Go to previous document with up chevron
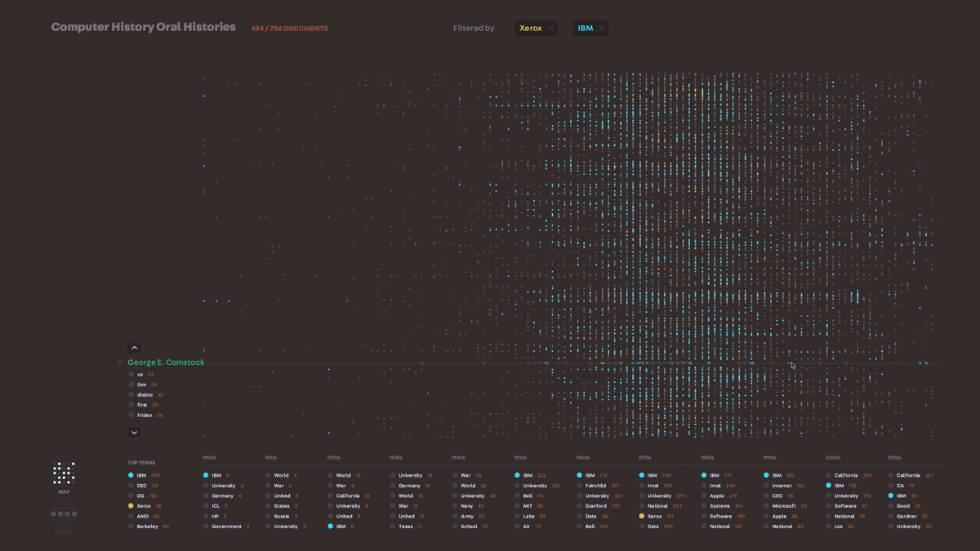 [x=135, y=348]
